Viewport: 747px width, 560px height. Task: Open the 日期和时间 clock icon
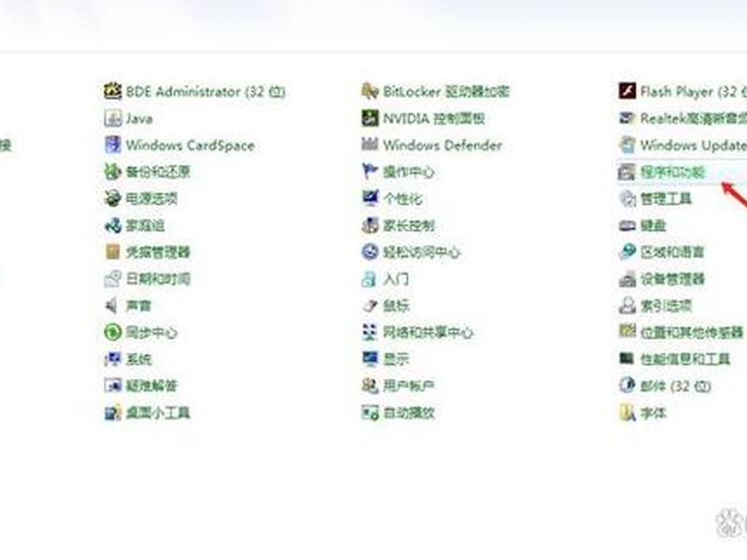point(112,278)
